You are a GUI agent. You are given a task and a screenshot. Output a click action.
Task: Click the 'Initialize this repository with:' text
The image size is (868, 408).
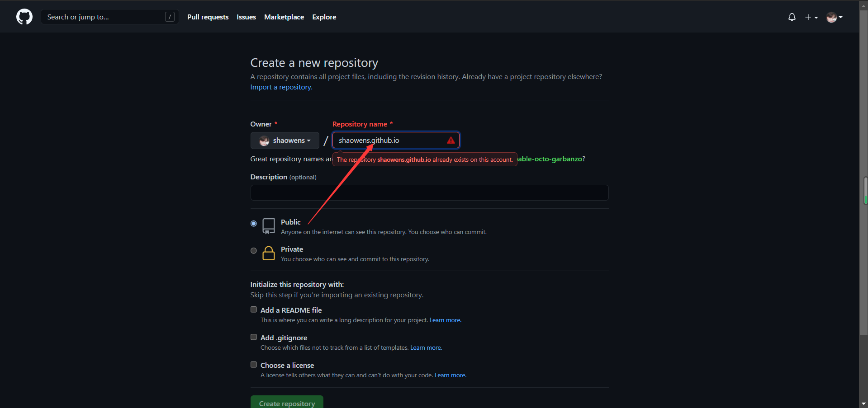point(297,285)
